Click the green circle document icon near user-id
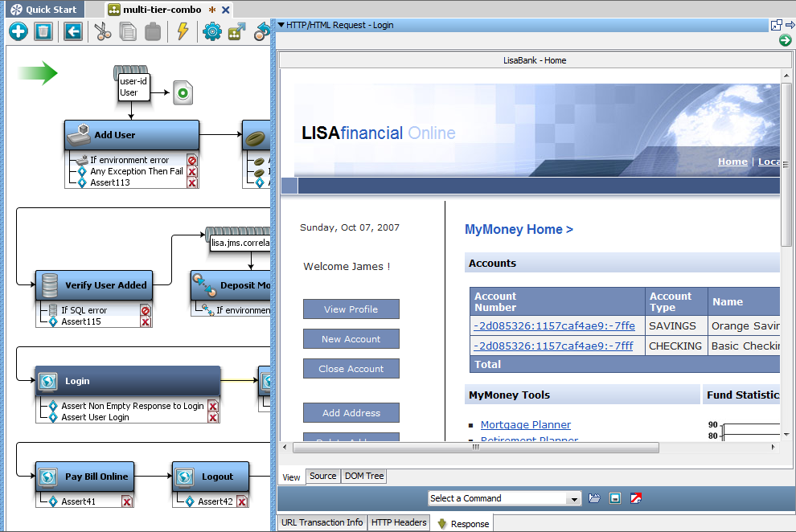The width and height of the screenshot is (796, 532). (183, 92)
